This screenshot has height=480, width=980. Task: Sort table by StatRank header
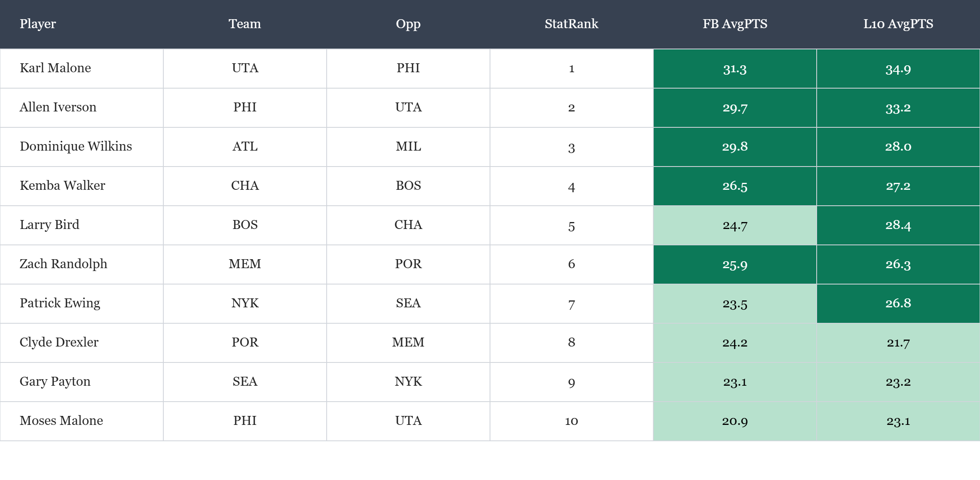point(571,24)
